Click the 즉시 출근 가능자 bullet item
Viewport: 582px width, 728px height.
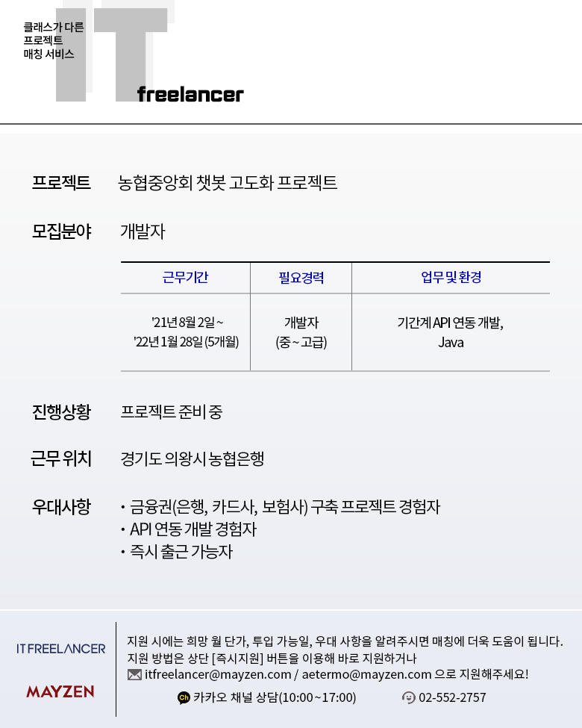pos(181,552)
